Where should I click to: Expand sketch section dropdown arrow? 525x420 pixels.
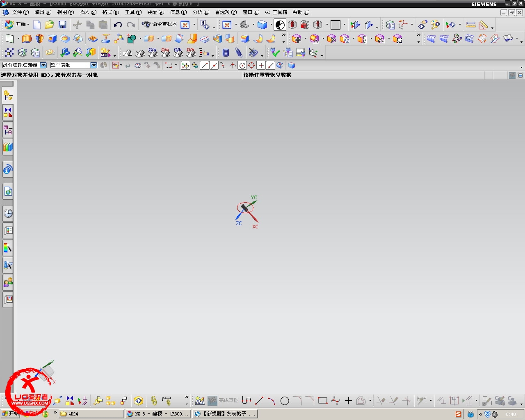pos(370,401)
